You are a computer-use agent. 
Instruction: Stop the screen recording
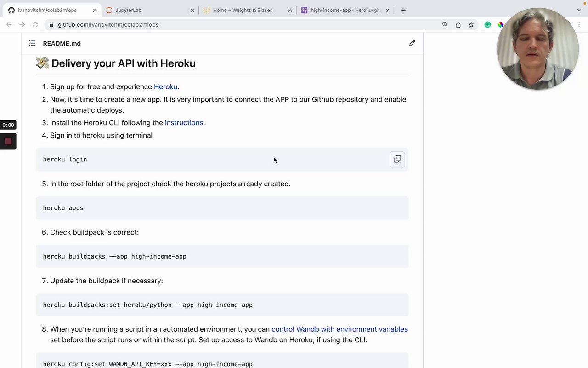click(x=8, y=141)
